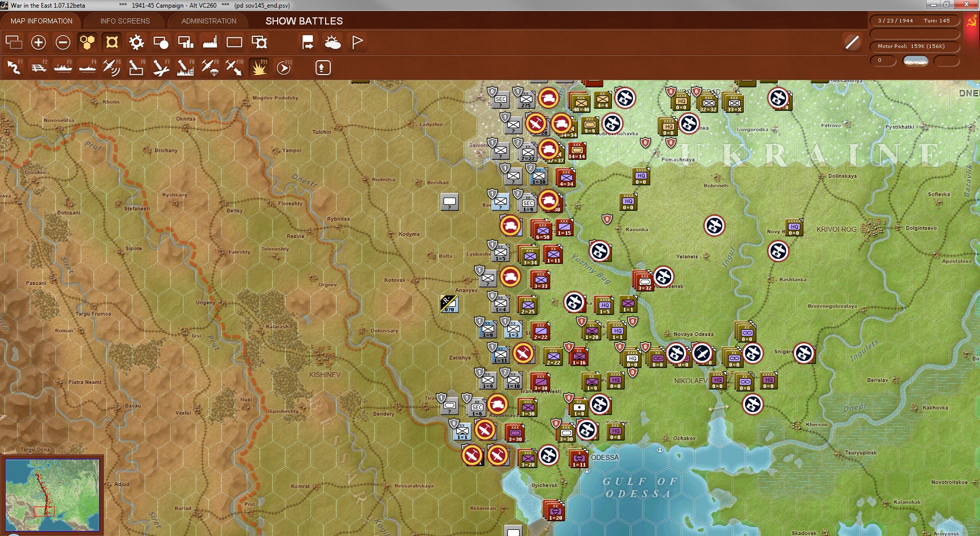Toggle unit counters with rectangle icon

click(234, 42)
